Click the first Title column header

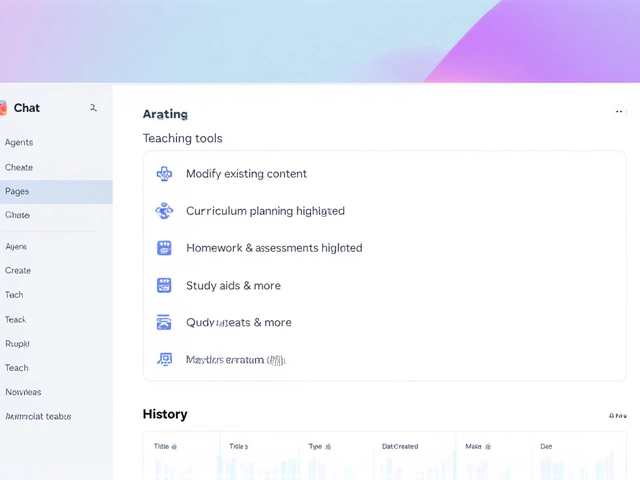click(x=161, y=447)
